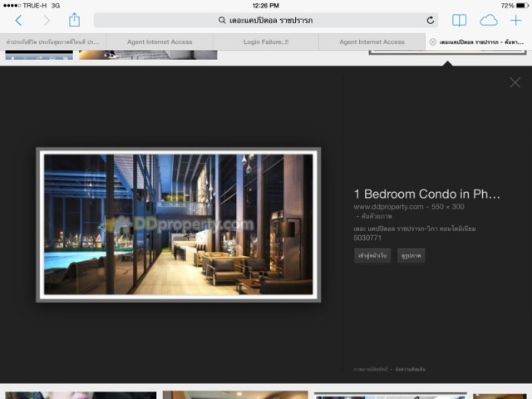Tap the Safari forward arrow
The image size is (532, 399).
(x=47, y=20)
